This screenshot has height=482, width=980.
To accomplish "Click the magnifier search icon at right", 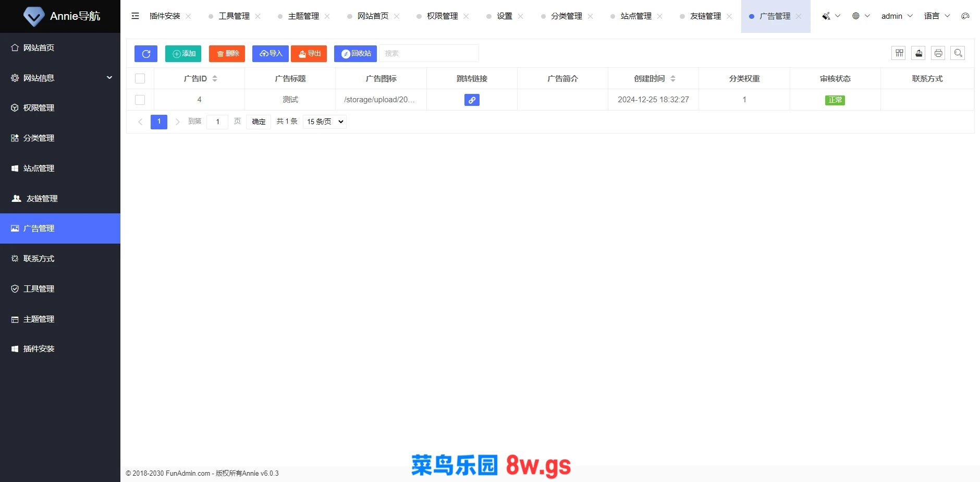I will (958, 53).
